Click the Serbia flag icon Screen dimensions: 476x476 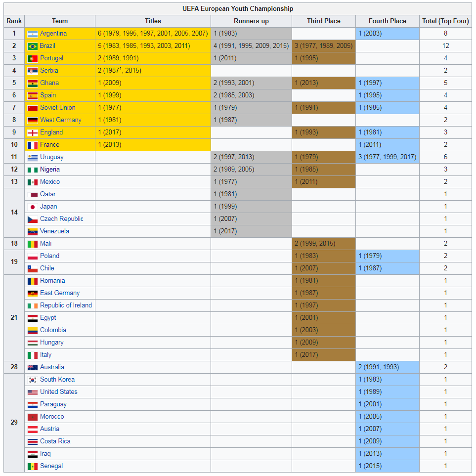[x=33, y=71]
